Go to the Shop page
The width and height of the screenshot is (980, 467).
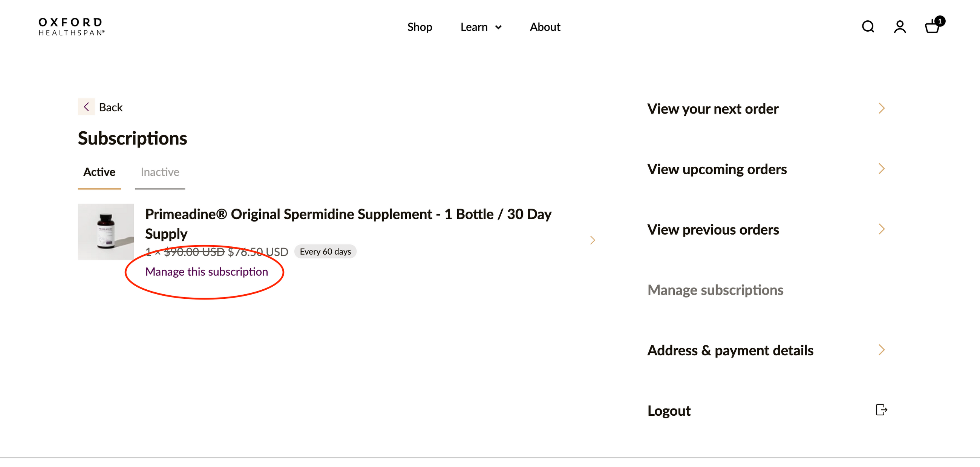[x=419, y=27]
